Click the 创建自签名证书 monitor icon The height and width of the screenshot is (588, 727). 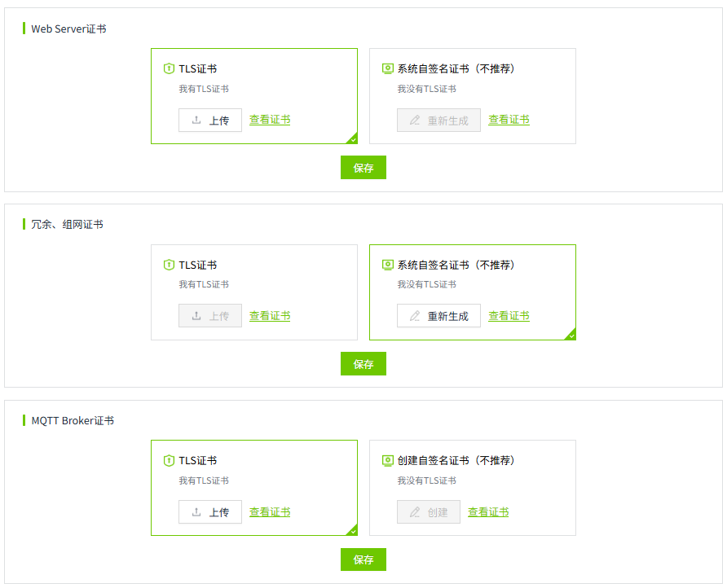point(388,461)
